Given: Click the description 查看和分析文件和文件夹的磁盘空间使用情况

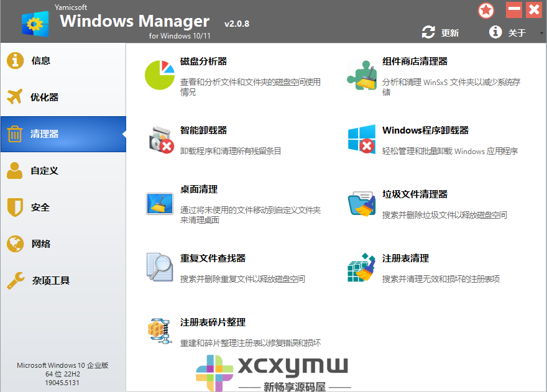Looking at the screenshot, I should tap(251, 87).
